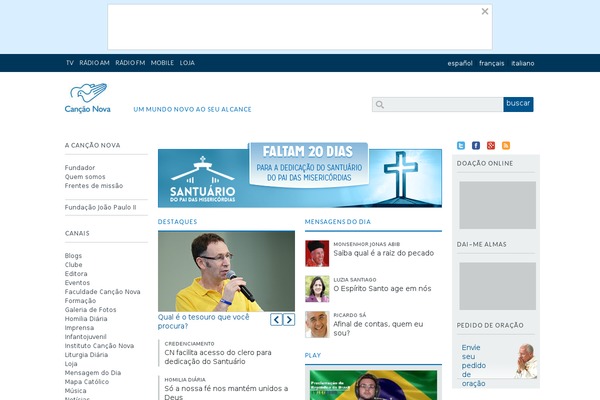The height and width of the screenshot is (400, 600).
Task: Click the Canção Nova dove logo
Action: click(88, 98)
